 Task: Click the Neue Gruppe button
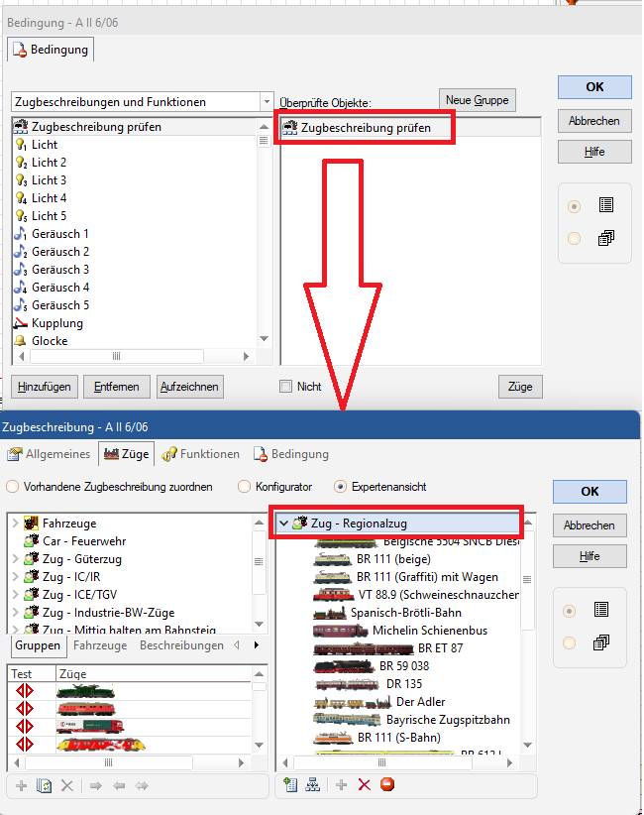[477, 100]
